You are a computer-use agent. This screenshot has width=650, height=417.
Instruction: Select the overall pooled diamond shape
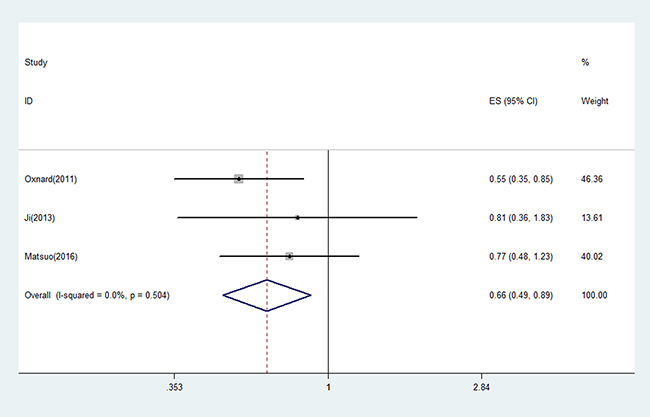[x=267, y=295]
